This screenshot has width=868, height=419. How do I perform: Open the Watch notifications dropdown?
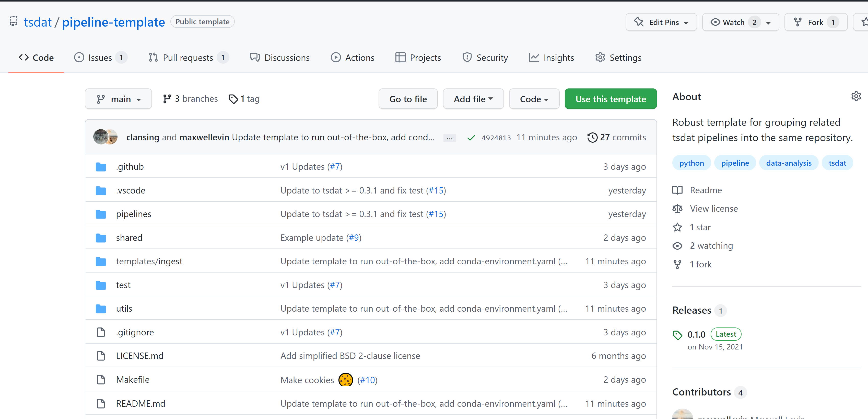tap(741, 22)
